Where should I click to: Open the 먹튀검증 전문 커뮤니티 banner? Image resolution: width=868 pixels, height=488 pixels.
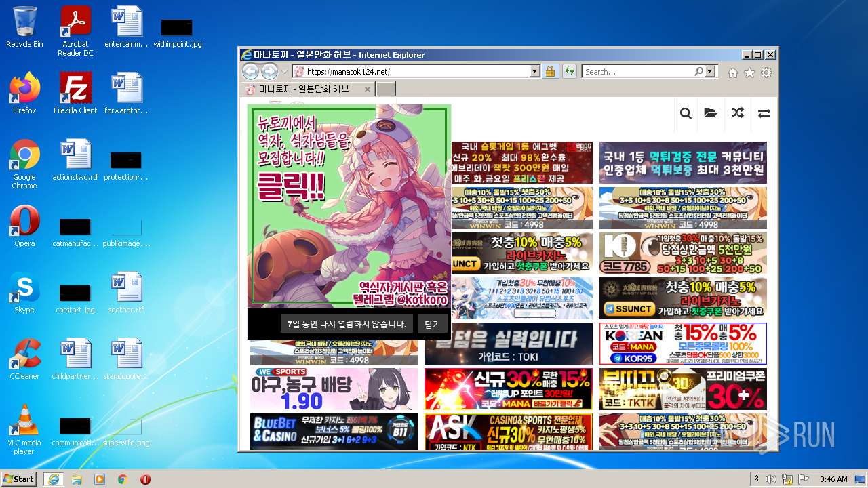[x=683, y=163]
